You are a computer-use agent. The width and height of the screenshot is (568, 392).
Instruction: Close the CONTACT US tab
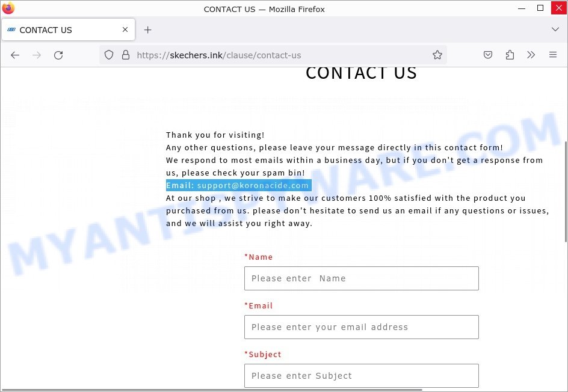click(125, 29)
